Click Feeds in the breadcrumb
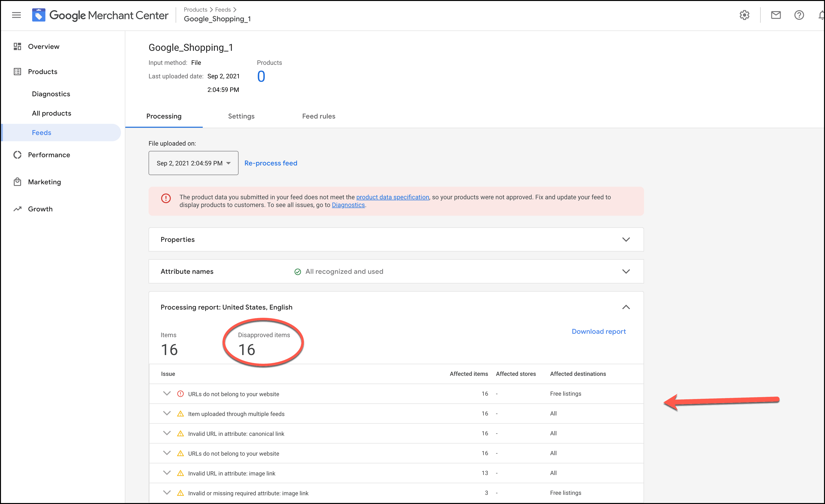 [223, 10]
